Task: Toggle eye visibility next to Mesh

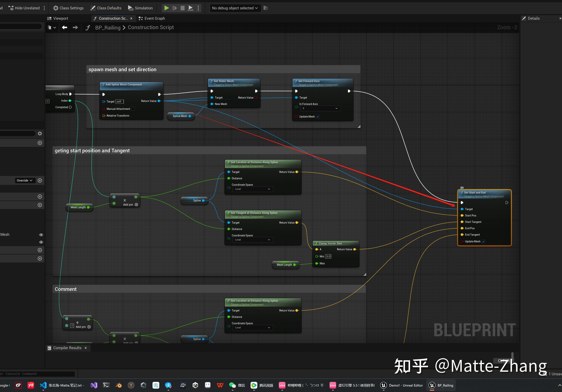Action: [41, 235]
